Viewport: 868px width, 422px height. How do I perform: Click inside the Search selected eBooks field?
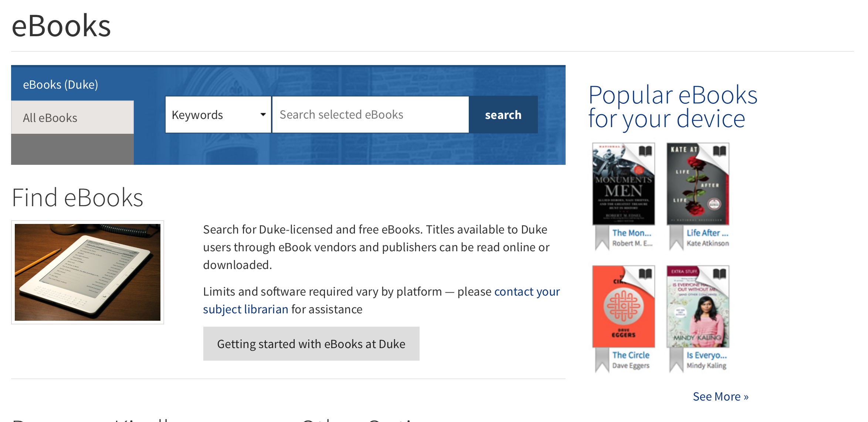point(370,115)
